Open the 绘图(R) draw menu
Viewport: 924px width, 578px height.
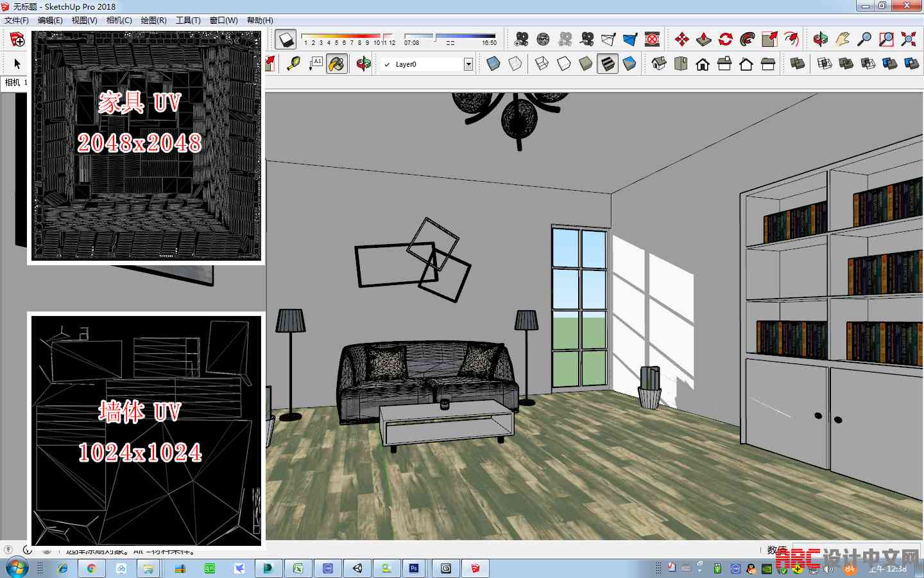tap(153, 21)
